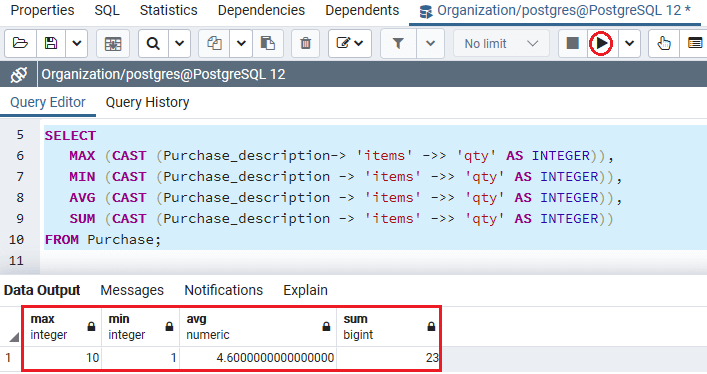The width and height of the screenshot is (707, 374).
Task: Place cursor on the SUM line 9
Action: (x=341, y=218)
